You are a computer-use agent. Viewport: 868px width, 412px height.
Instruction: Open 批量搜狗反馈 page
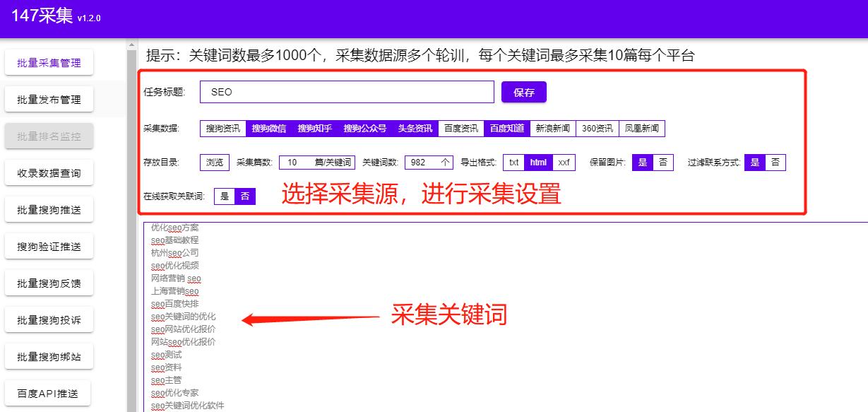48,283
